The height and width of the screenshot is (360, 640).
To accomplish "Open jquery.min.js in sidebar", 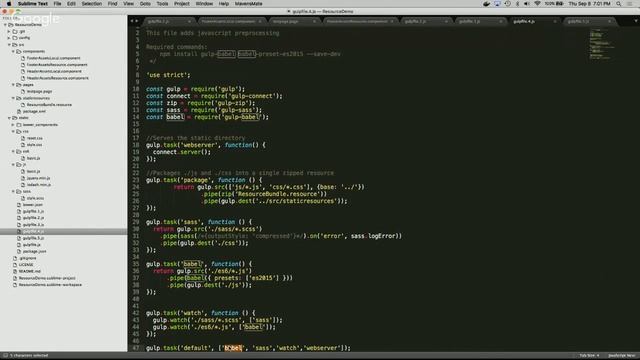I will (x=38, y=178).
